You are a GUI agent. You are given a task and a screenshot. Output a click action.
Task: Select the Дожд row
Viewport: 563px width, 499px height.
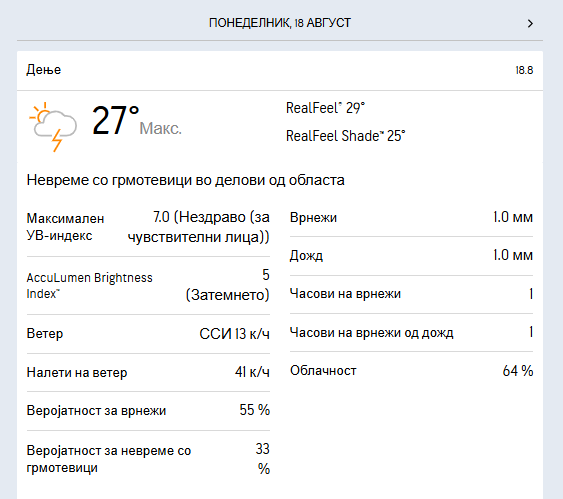(411, 256)
